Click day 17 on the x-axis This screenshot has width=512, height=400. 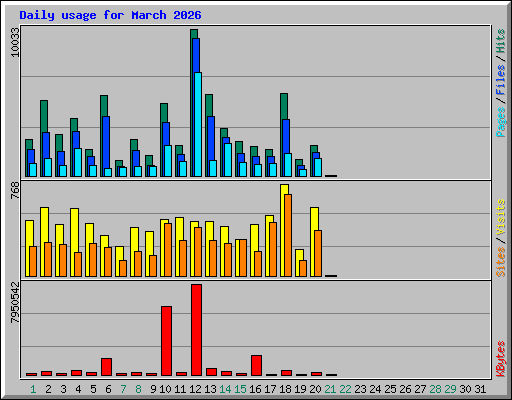pyautogui.click(x=270, y=389)
